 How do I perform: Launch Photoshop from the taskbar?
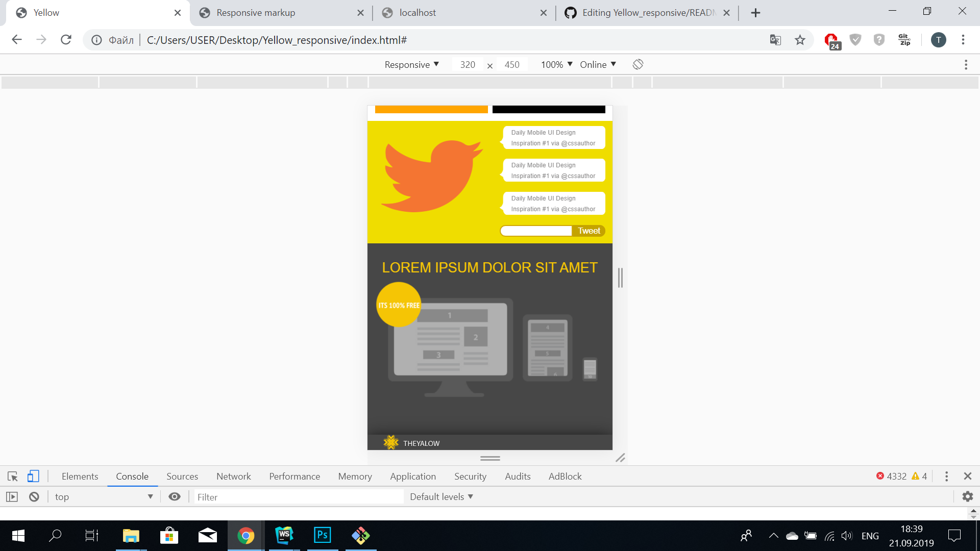click(323, 536)
